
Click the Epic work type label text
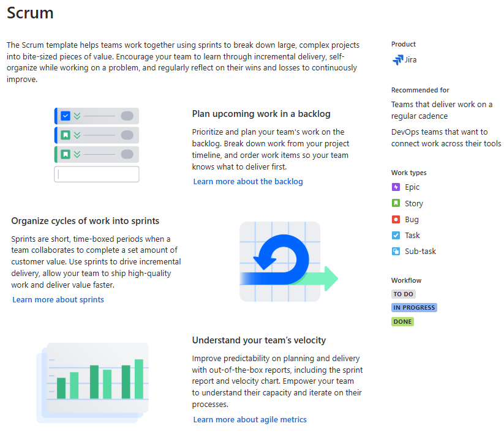413,187
